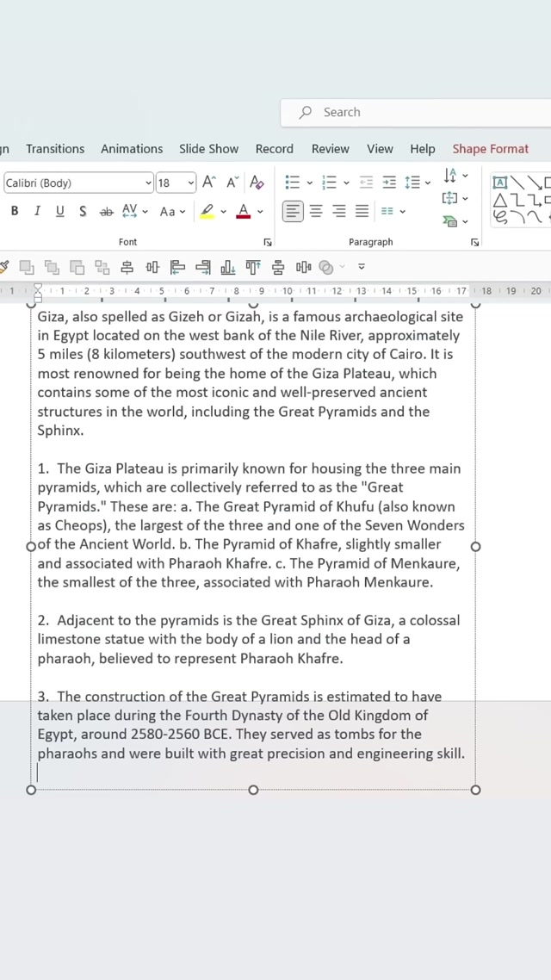Click the Justify alignment icon
551x980 pixels.
(362, 211)
